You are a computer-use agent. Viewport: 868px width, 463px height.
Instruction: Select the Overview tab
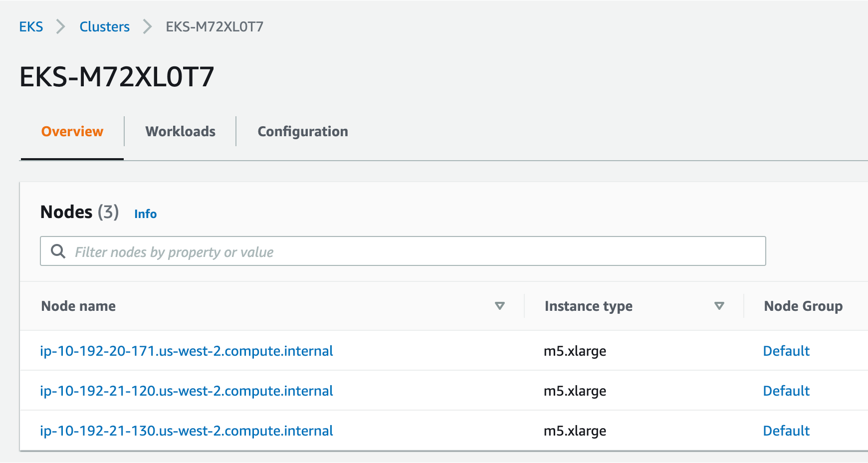[72, 132]
